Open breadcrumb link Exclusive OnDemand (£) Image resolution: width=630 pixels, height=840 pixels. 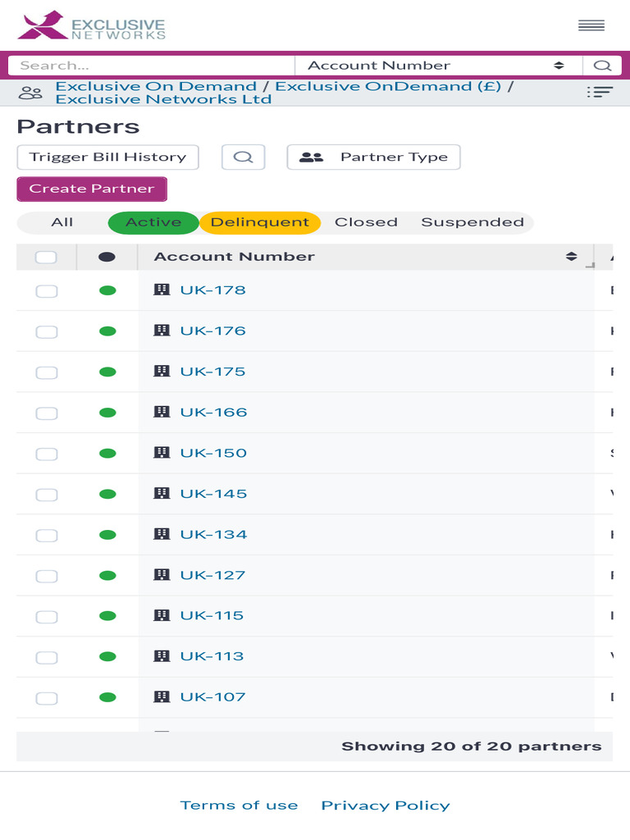click(388, 86)
